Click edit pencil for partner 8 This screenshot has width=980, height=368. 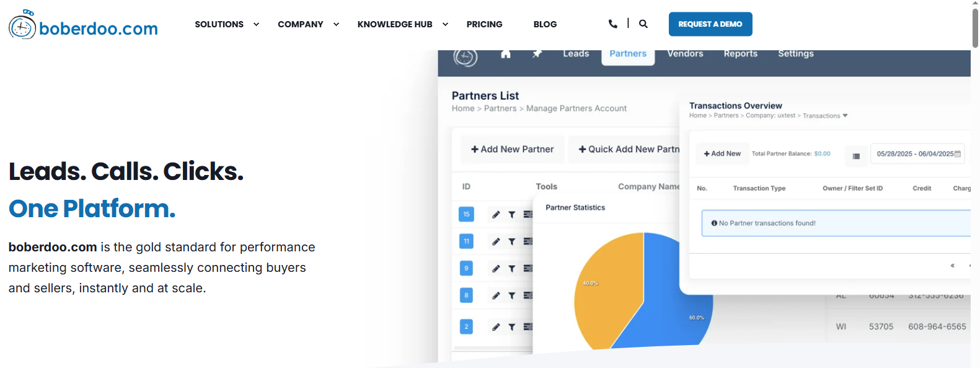pos(496,296)
